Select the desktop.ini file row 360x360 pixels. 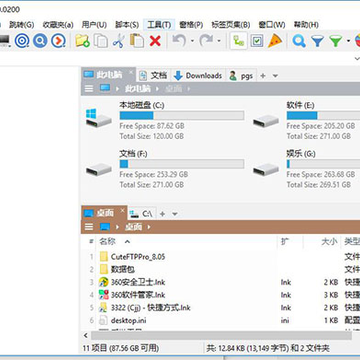click(220, 320)
